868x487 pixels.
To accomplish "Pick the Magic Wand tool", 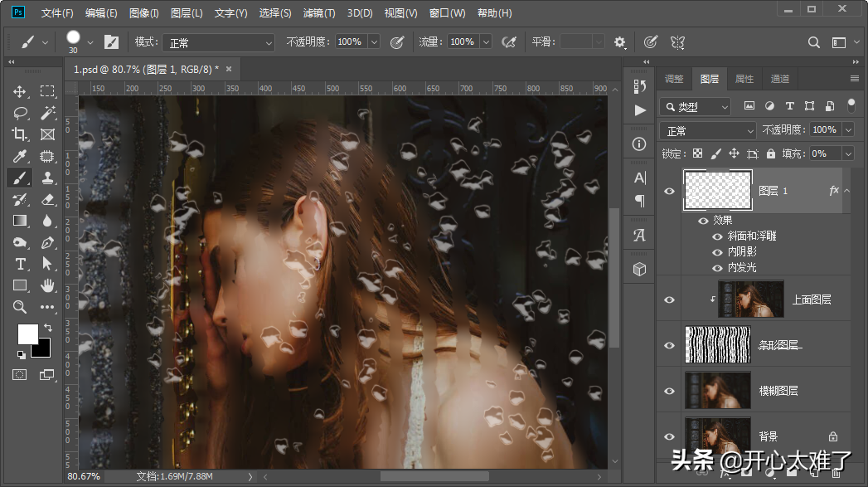I will click(47, 113).
